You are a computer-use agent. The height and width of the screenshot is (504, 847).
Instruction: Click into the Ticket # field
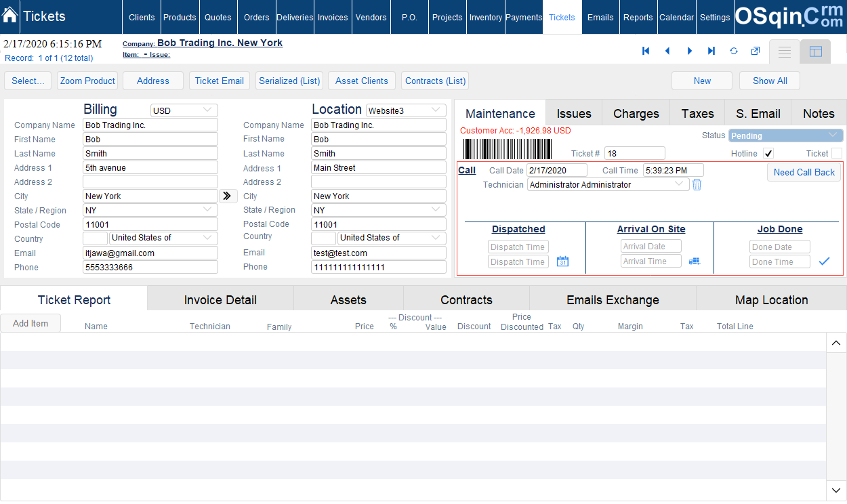pyautogui.click(x=635, y=153)
